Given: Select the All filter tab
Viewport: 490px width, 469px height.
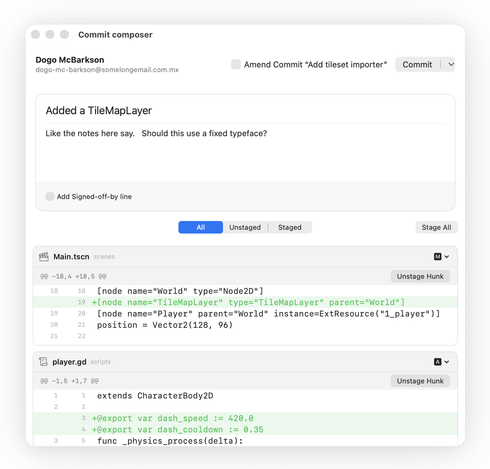Looking at the screenshot, I should (201, 227).
